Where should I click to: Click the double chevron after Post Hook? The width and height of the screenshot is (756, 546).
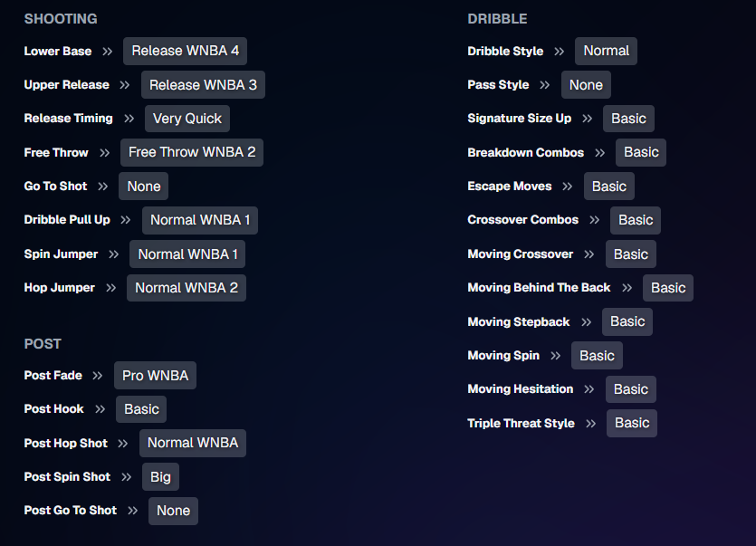point(100,409)
